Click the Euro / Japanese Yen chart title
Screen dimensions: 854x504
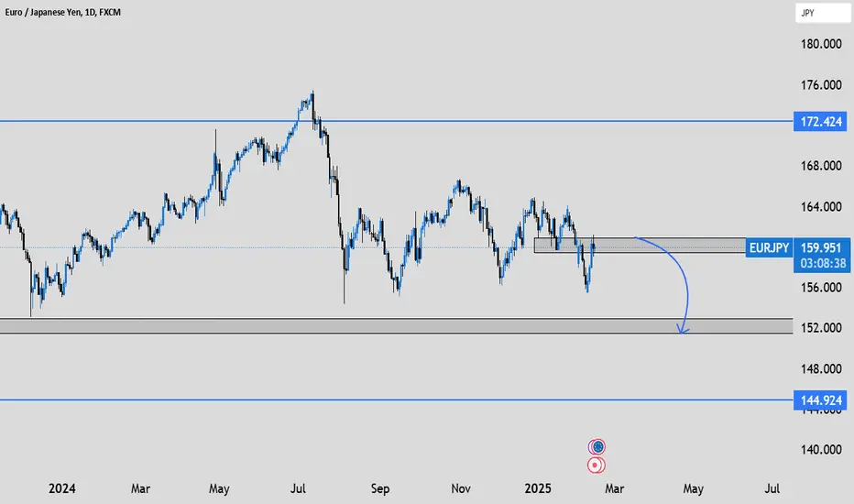tap(63, 12)
